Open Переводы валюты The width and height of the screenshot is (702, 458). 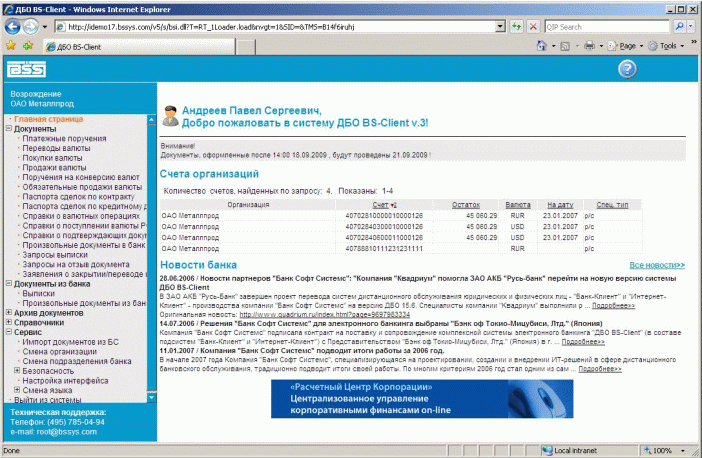point(56,148)
